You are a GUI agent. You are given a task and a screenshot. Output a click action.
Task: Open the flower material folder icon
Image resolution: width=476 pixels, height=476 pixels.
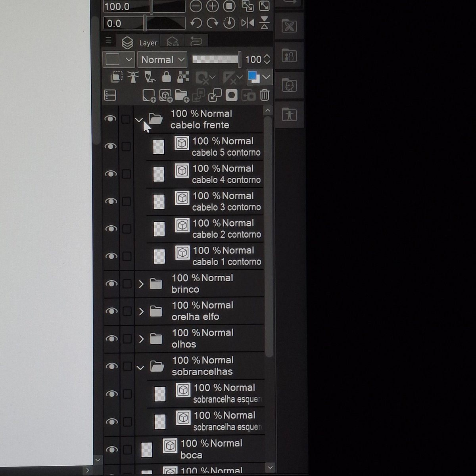(290, 27)
